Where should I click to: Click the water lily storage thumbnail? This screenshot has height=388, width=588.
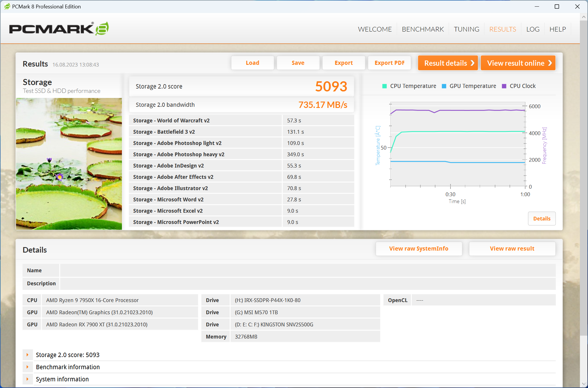coord(69,164)
